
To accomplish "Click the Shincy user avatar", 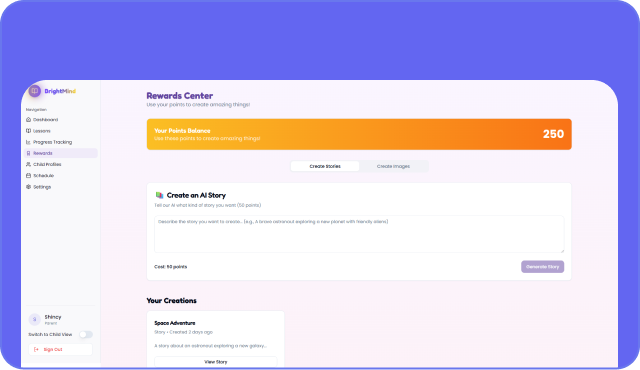I will (x=34, y=319).
